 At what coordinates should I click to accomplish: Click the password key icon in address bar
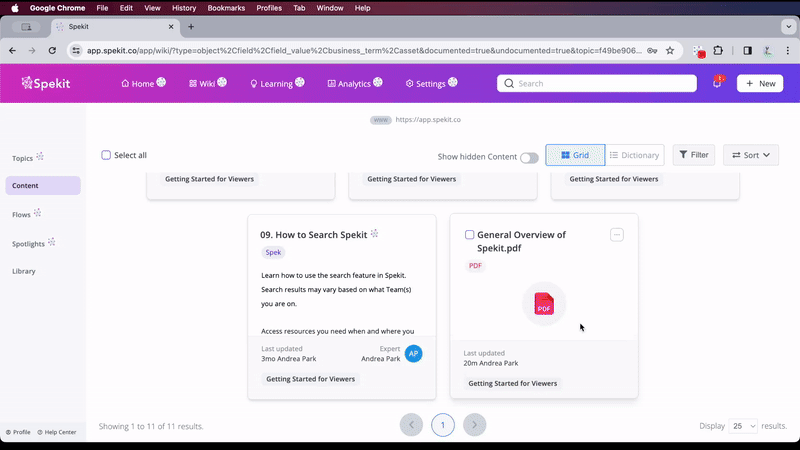pos(652,51)
